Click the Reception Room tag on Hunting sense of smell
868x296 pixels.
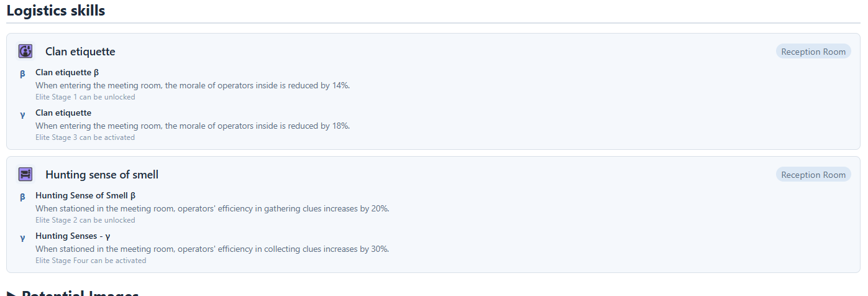813,175
